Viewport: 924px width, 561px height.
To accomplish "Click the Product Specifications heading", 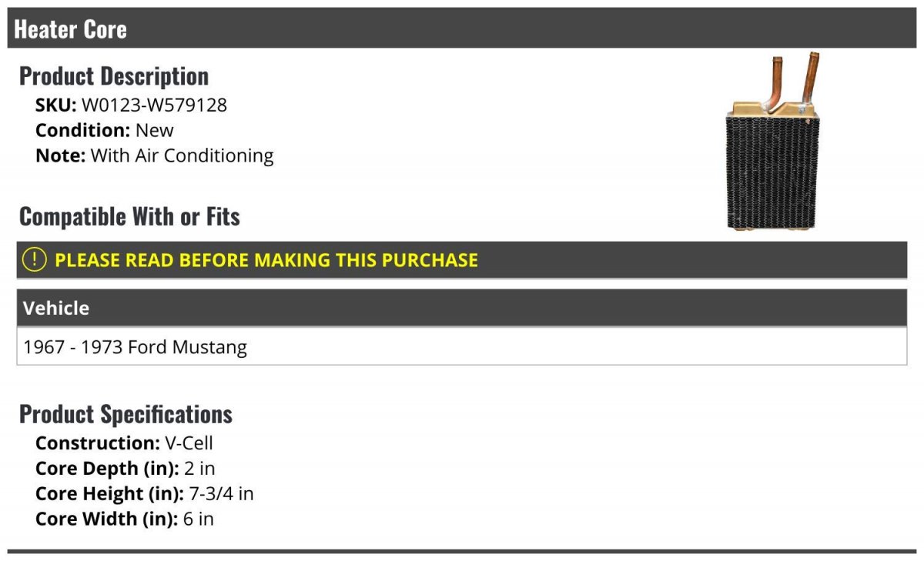I will 126,414.
